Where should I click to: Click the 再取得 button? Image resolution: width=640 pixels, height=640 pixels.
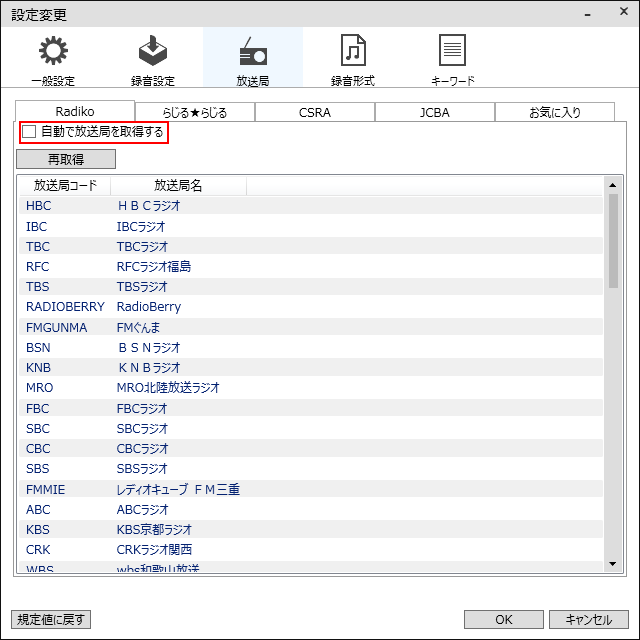[x=66, y=159]
